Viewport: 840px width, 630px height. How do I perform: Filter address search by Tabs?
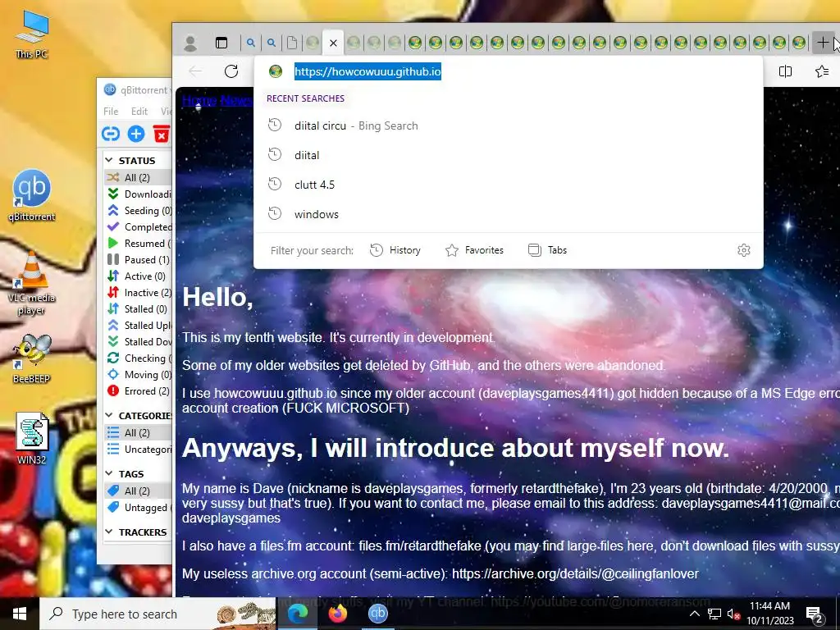pyautogui.click(x=547, y=250)
